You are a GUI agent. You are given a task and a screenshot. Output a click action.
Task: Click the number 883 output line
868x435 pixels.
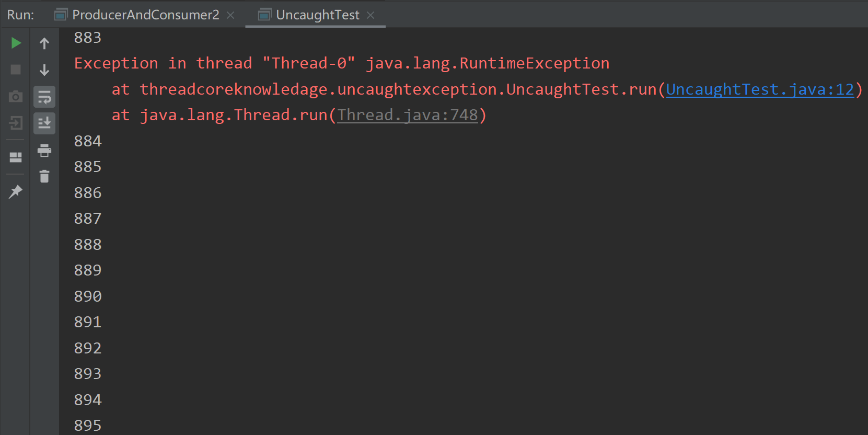[x=88, y=37]
